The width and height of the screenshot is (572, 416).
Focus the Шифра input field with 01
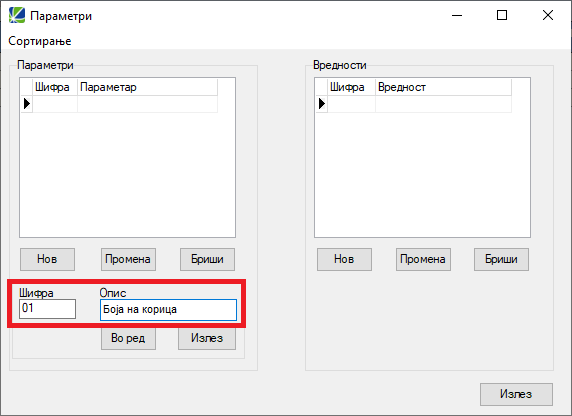click(x=47, y=309)
